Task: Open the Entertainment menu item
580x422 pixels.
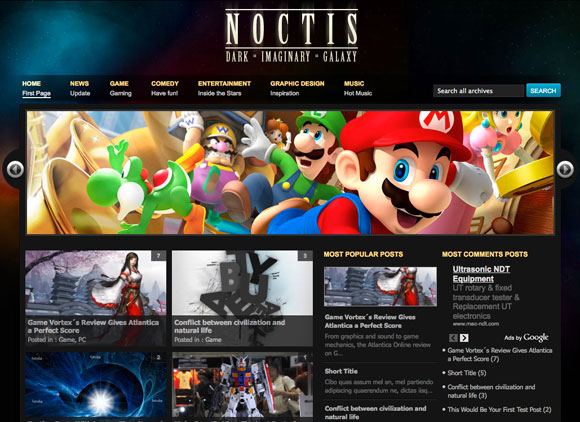Action: [224, 88]
